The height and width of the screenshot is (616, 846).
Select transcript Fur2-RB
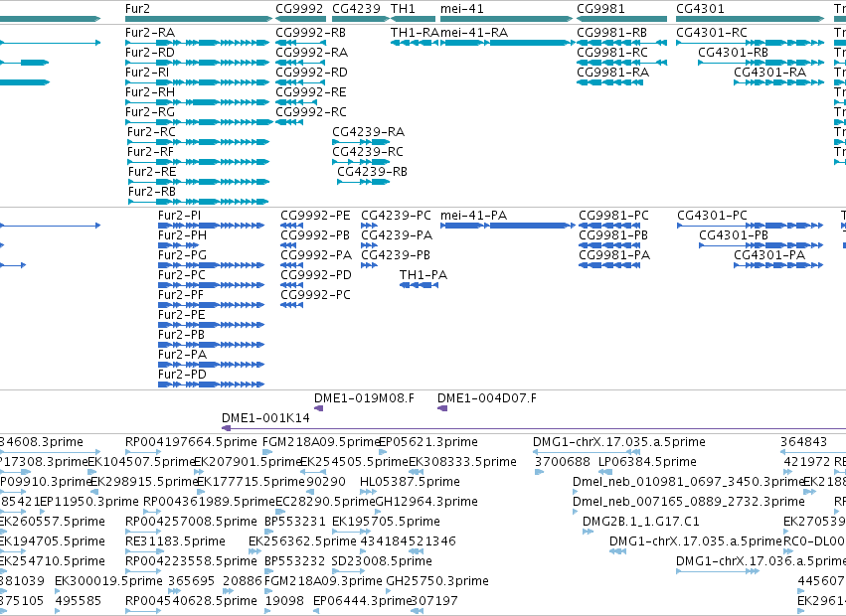(199, 203)
